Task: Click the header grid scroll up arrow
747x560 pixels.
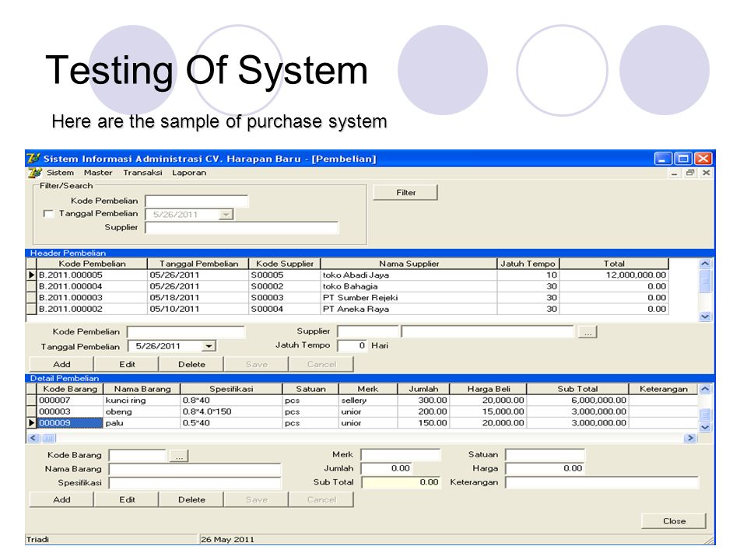Action: [x=705, y=264]
